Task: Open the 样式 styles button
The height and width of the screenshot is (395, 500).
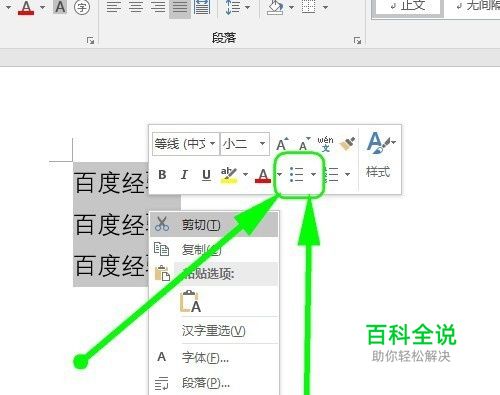Action: [x=380, y=155]
